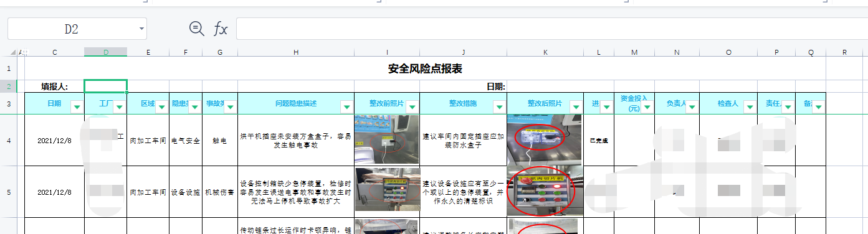868x234 pixels.
Task: Click row 4 date cell 2021/12/8
Action: (55, 141)
